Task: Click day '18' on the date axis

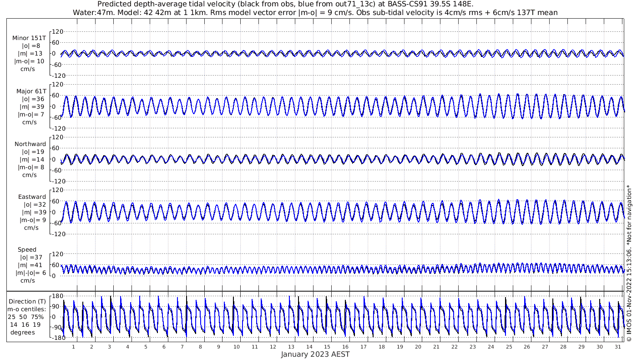Action: [382, 346]
